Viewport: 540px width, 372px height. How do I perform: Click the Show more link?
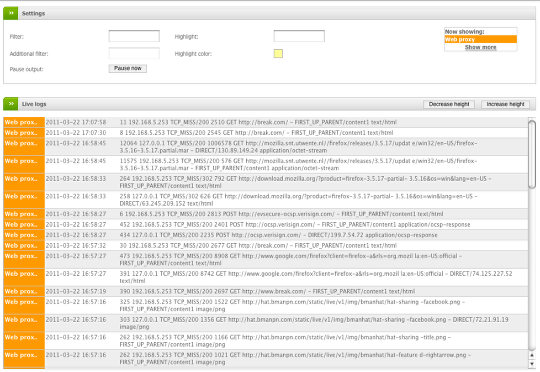pos(481,47)
